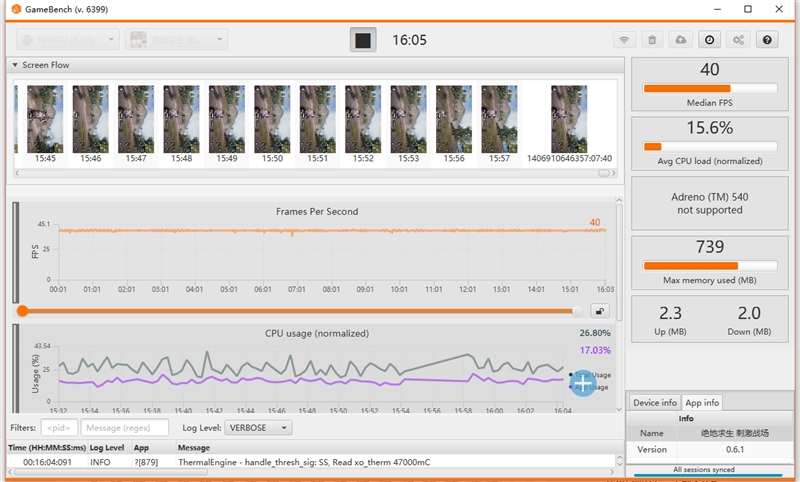
Task: Click the Wi-Fi connection icon
Action: click(624, 40)
